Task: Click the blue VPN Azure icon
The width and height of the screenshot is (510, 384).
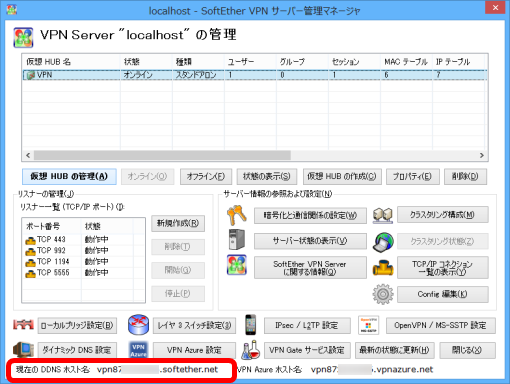Action: (138, 350)
